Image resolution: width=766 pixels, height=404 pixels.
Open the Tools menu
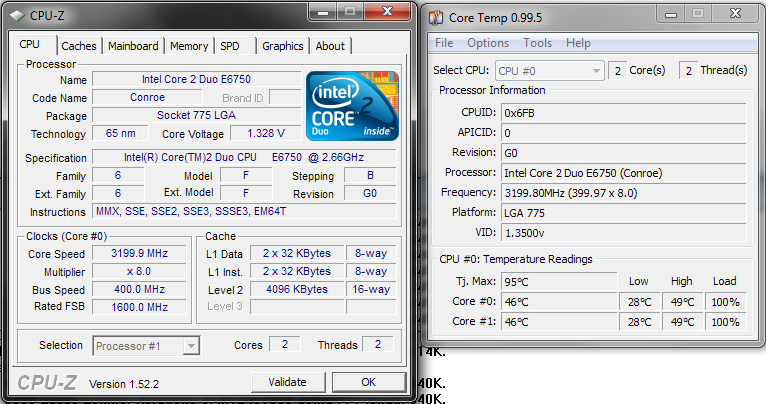coord(537,43)
